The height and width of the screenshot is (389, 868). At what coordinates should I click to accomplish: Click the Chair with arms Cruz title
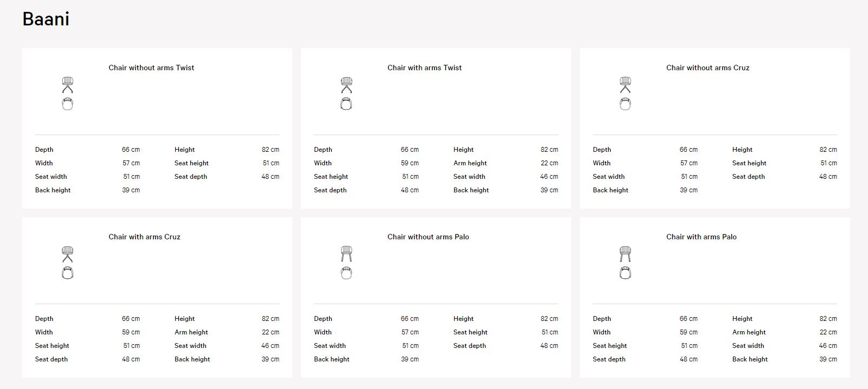[144, 237]
